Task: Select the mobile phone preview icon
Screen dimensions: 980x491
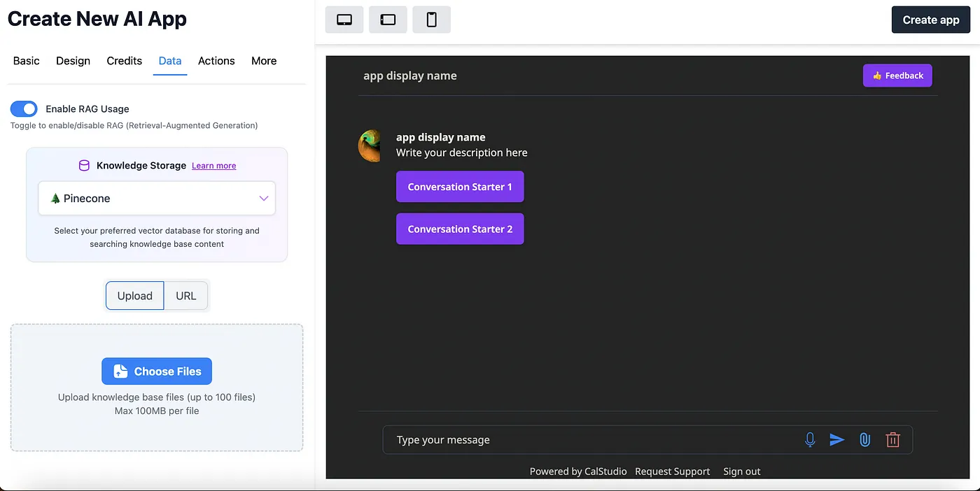Action: click(431, 20)
